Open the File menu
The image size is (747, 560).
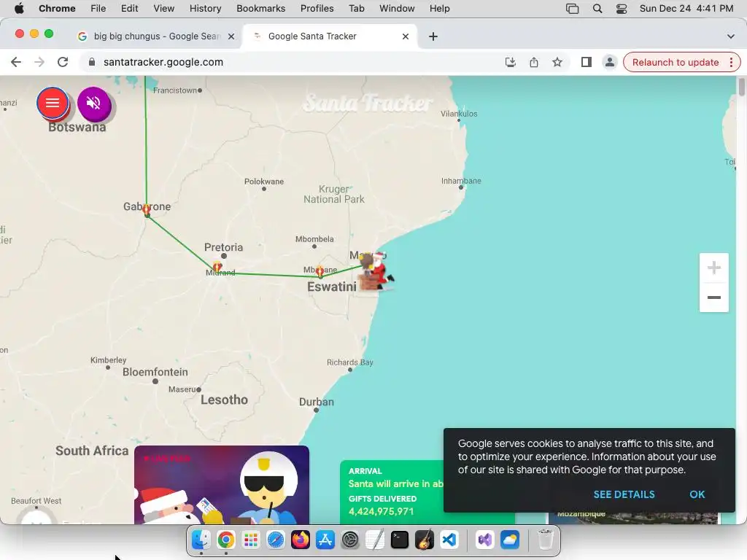point(98,9)
